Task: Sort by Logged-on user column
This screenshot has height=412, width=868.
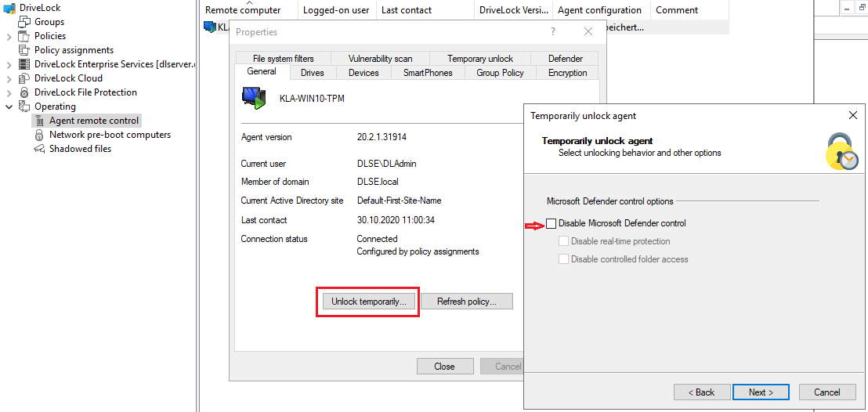Action: [337, 10]
